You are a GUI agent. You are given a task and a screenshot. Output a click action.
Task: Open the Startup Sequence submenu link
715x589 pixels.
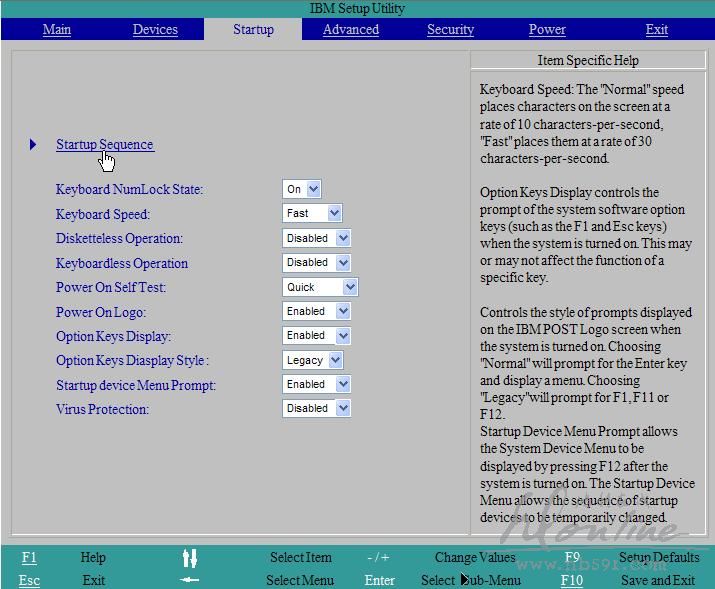click(105, 145)
